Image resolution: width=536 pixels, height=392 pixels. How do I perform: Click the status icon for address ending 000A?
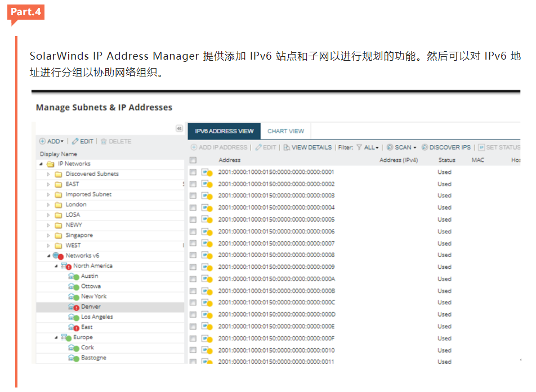(207, 279)
